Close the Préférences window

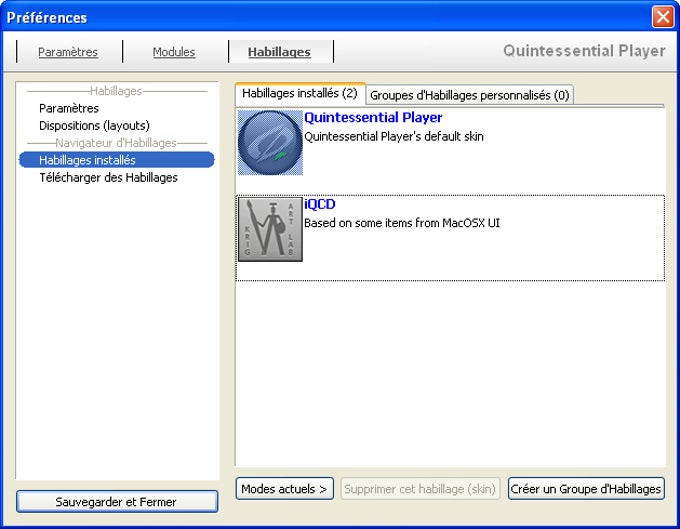[x=663, y=17]
